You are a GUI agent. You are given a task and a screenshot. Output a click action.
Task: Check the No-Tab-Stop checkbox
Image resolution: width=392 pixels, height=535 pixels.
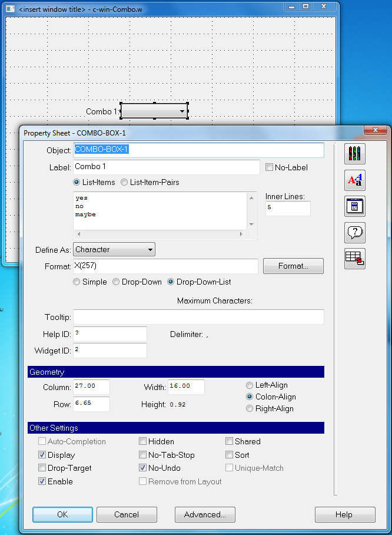(x=143, y=455)
